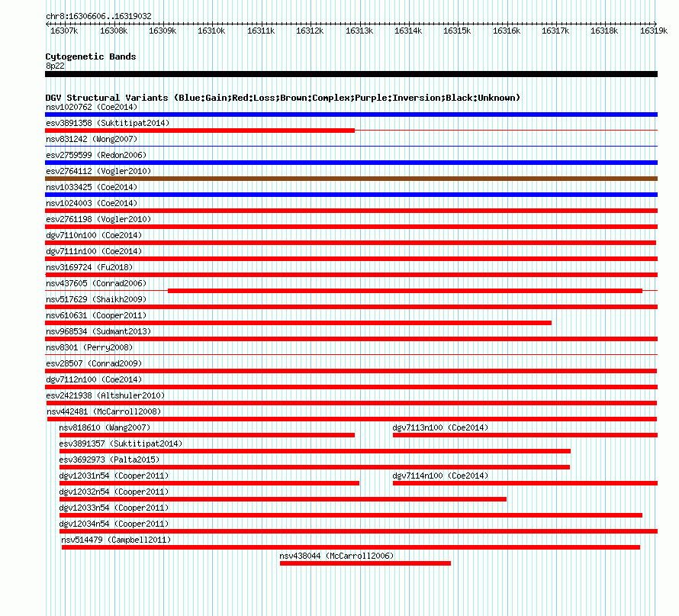679x616 pixels.
Task: Click the dgv7112n100 (Coe2014) label
Action: (94, 379)
